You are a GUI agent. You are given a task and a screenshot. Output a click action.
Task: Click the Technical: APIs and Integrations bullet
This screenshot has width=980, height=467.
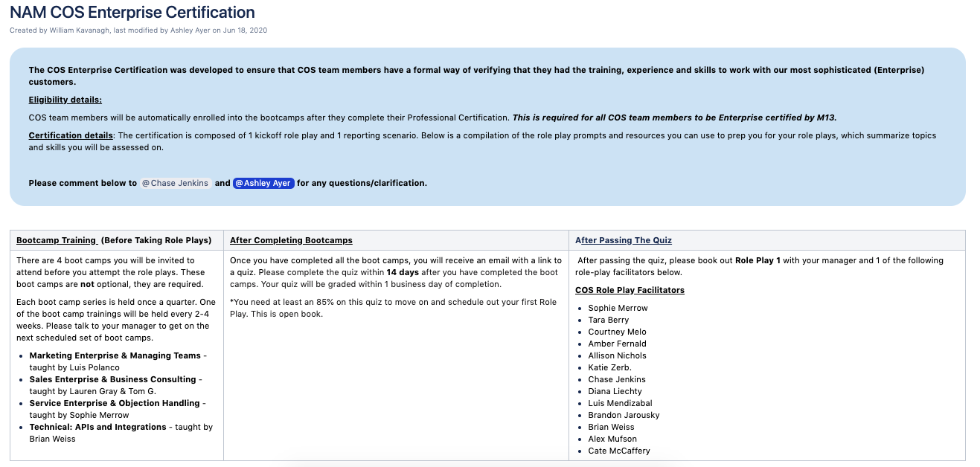tap(97, 427)
